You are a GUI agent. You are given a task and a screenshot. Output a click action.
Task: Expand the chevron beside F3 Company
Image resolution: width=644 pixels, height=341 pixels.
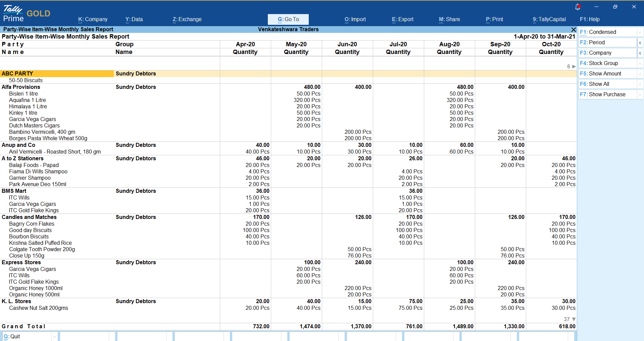640,53
